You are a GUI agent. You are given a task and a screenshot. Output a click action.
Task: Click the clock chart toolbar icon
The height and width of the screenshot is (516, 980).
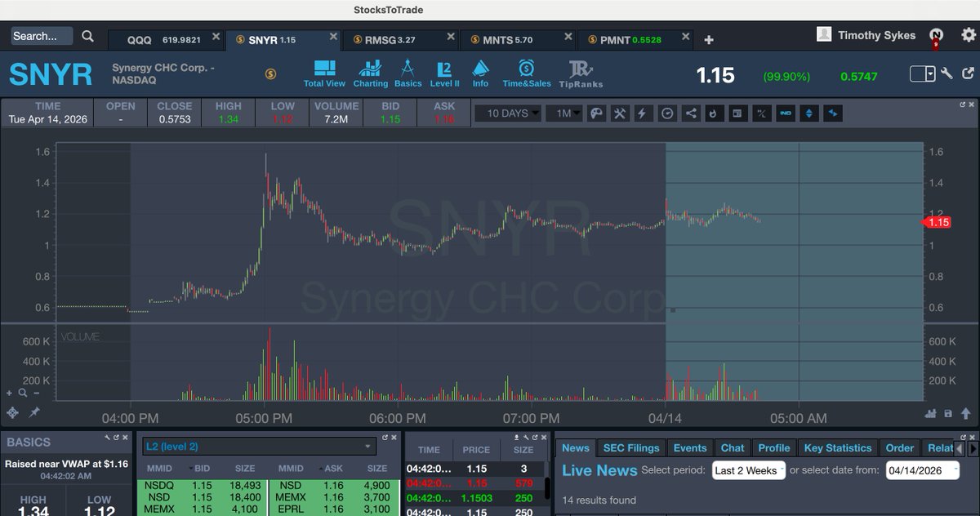pyautogui.click(x=666, y=113)
